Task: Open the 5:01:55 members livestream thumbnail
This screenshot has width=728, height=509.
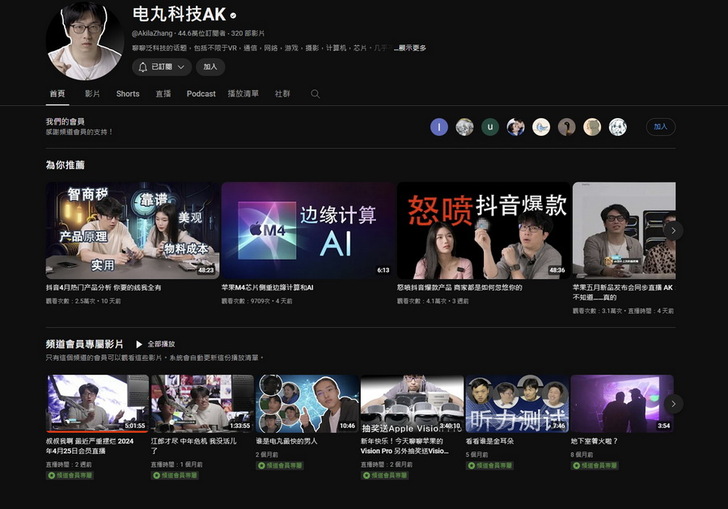Action: (x=97, y=404)
